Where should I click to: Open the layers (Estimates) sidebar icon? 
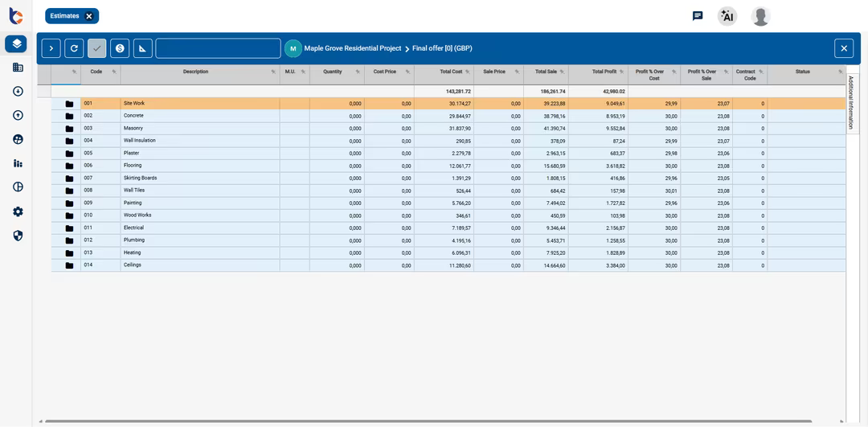click(x=16, y=43)
